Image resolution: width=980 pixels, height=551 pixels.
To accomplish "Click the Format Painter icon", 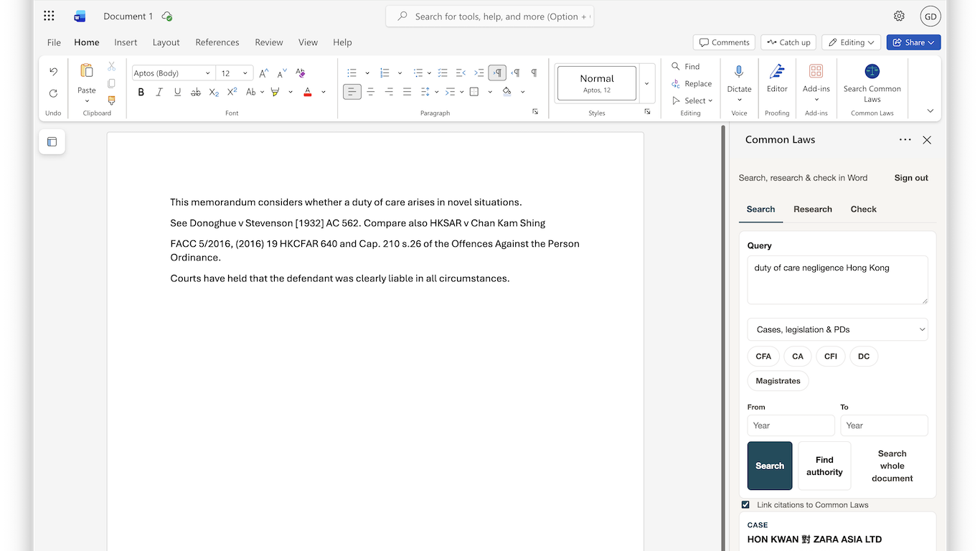I will pos(111,100).
